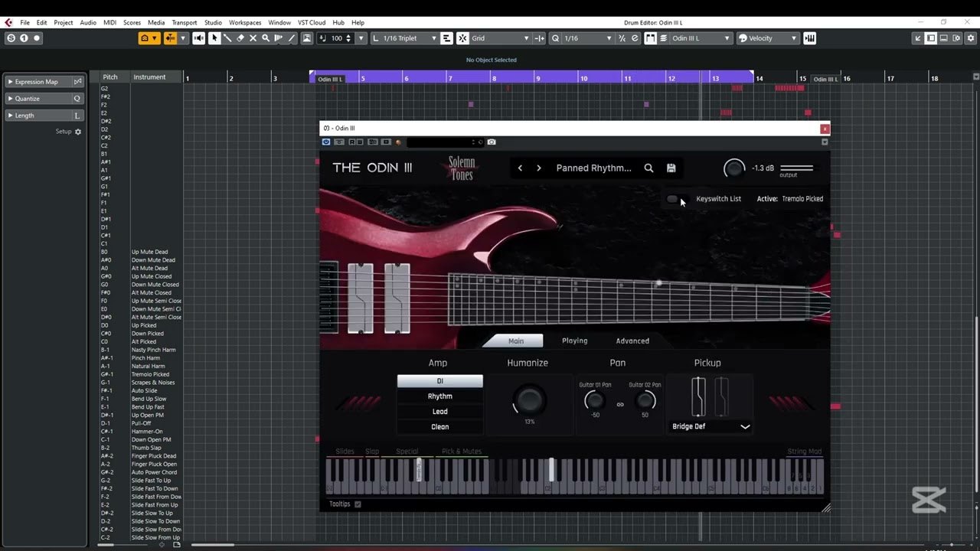The height and width of the screenshot is (551, 980).
Task: Toggle Snap grid icon beside Grid
Action: pyautogui.click(x=462, y=38)
